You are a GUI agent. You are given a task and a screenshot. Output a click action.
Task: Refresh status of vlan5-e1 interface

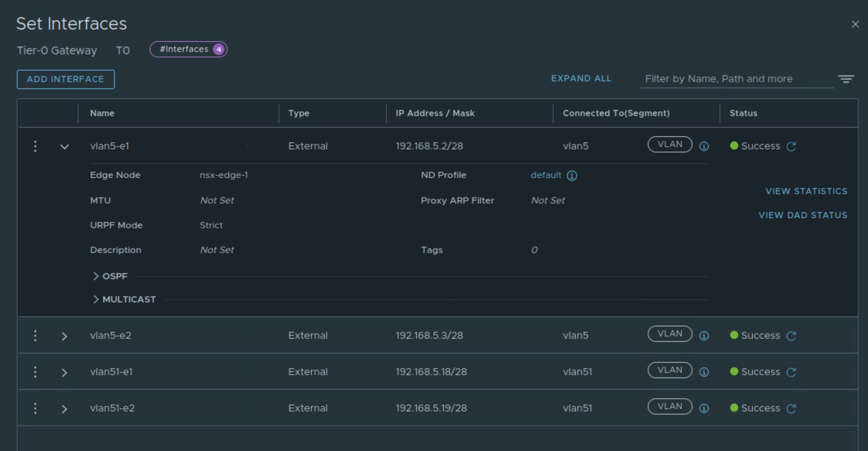tap(791, 146)
